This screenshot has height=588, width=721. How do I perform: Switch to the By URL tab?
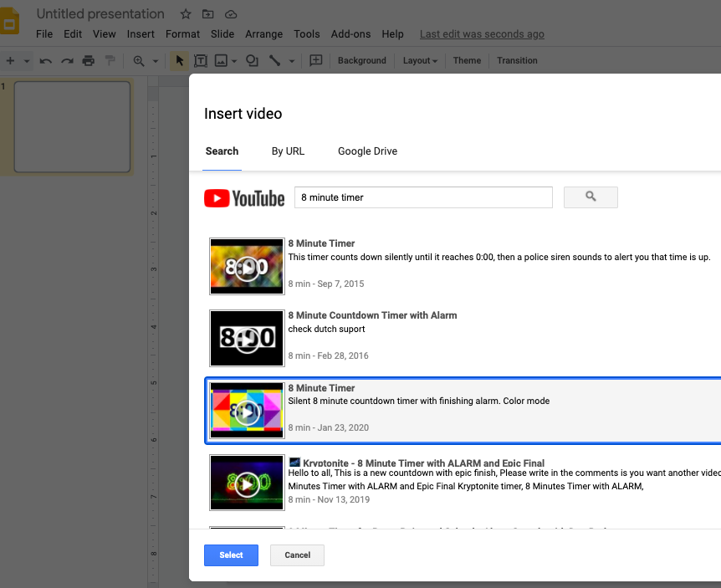click(288, 151)
